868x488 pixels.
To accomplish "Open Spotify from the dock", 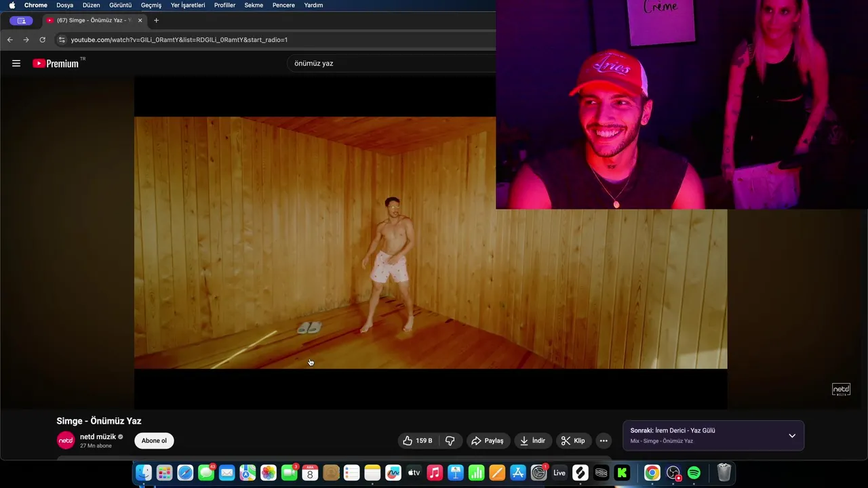I will [x=694, y=472].
